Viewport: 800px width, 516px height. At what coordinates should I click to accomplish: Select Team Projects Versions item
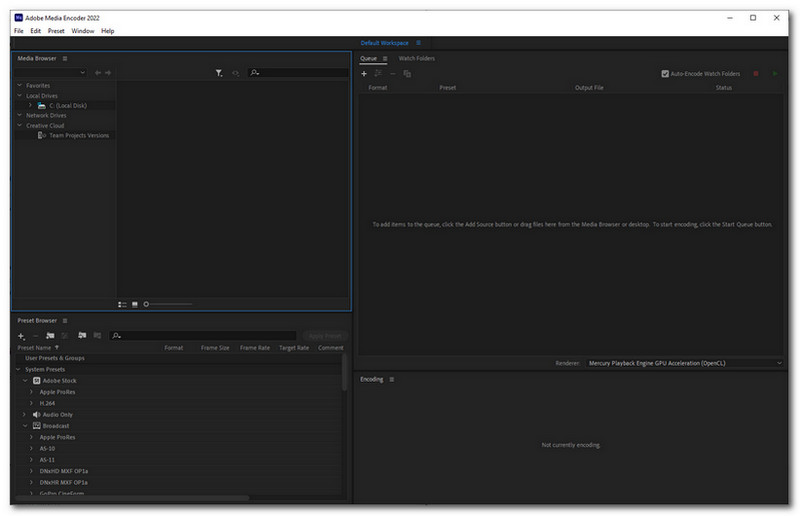(x=78, y=135)
